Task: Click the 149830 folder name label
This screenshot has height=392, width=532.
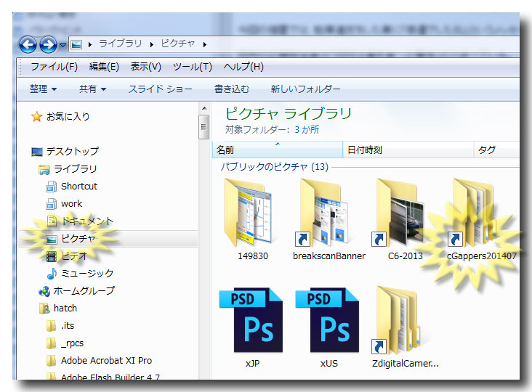Action: 253,256
